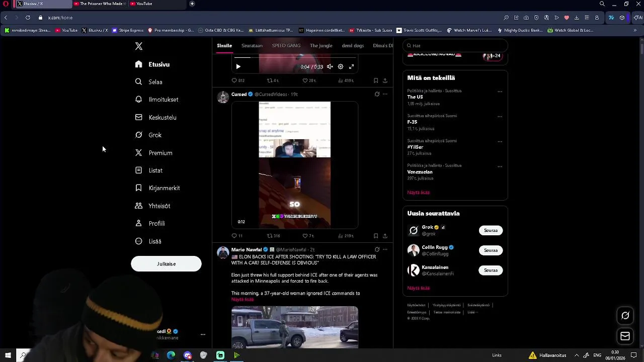Click the x.com/home address bar
Image resolution: width=644 pixels, height=362 pixels.
coord(60,18)
